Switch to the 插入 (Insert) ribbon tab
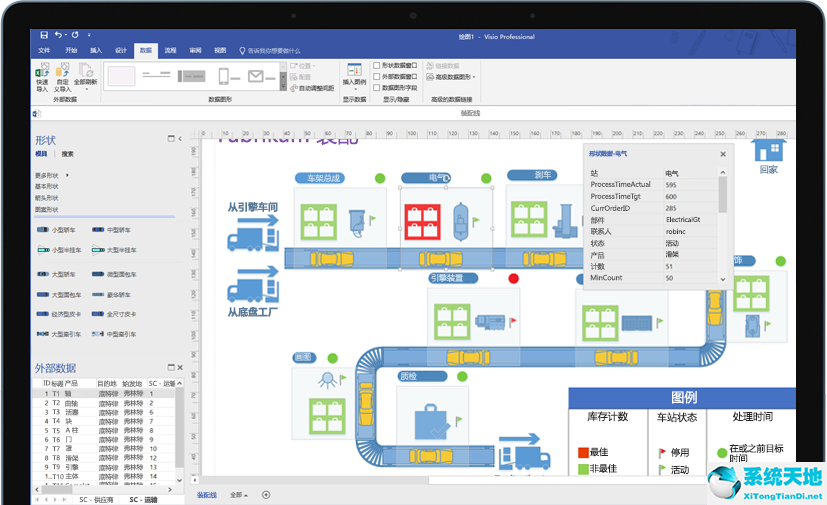The height and width of the screenshot is (505, 827). point(96,51)
